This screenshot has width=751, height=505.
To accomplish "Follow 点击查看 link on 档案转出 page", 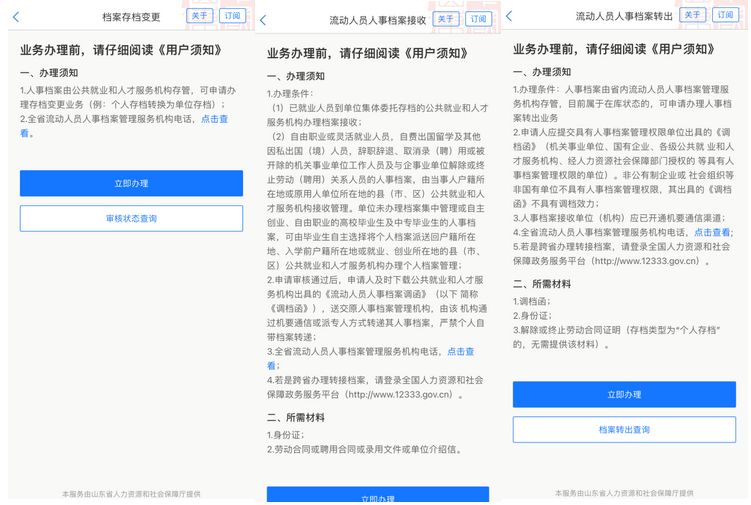I will [x=713, y=232].
